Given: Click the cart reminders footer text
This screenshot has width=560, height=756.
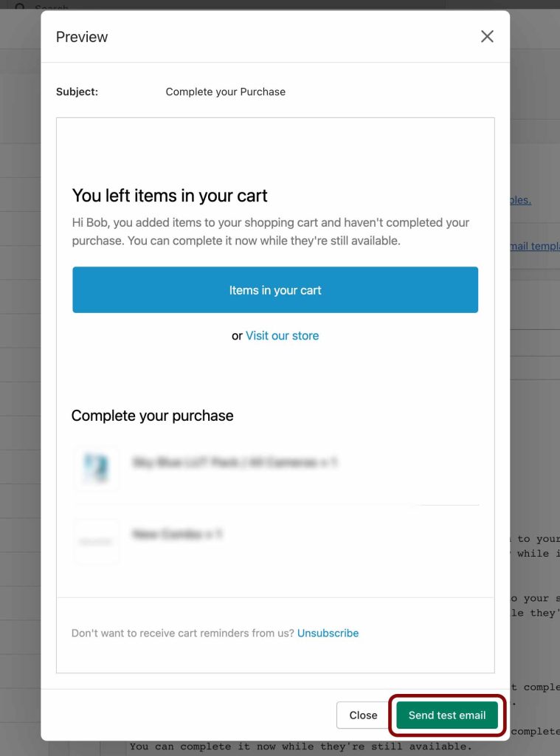Looking at the screenshot, I should (x=183, y=633).
